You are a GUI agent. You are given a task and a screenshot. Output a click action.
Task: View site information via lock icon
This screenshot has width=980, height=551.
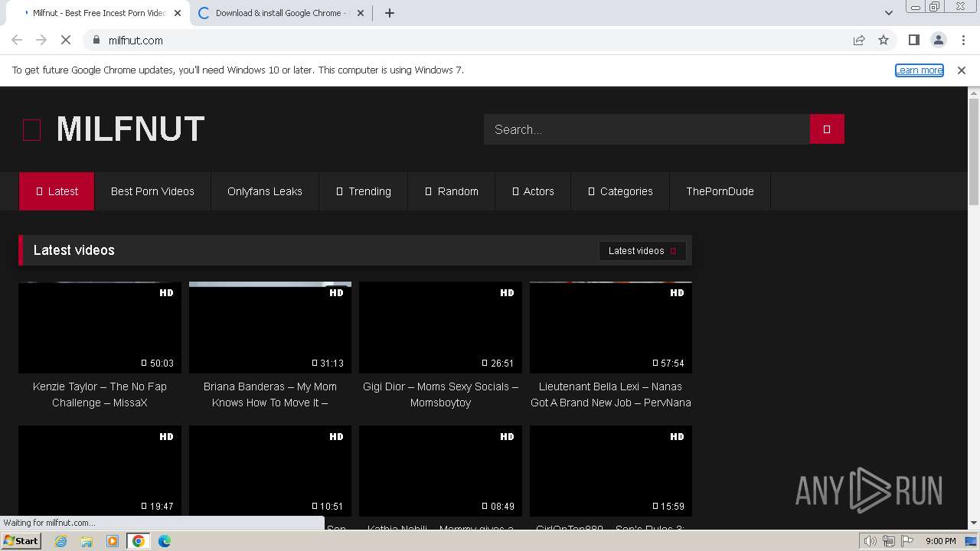[96, 40]
